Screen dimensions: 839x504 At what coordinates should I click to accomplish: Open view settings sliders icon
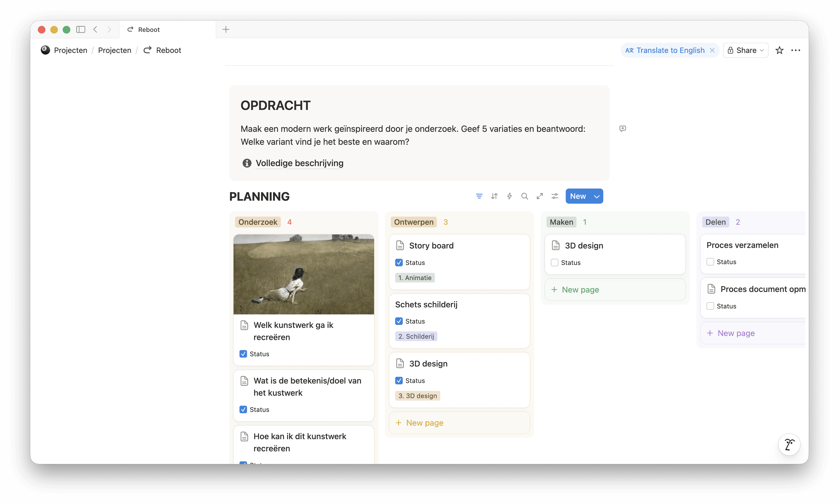pyautogui.click(x=555, y=196)
